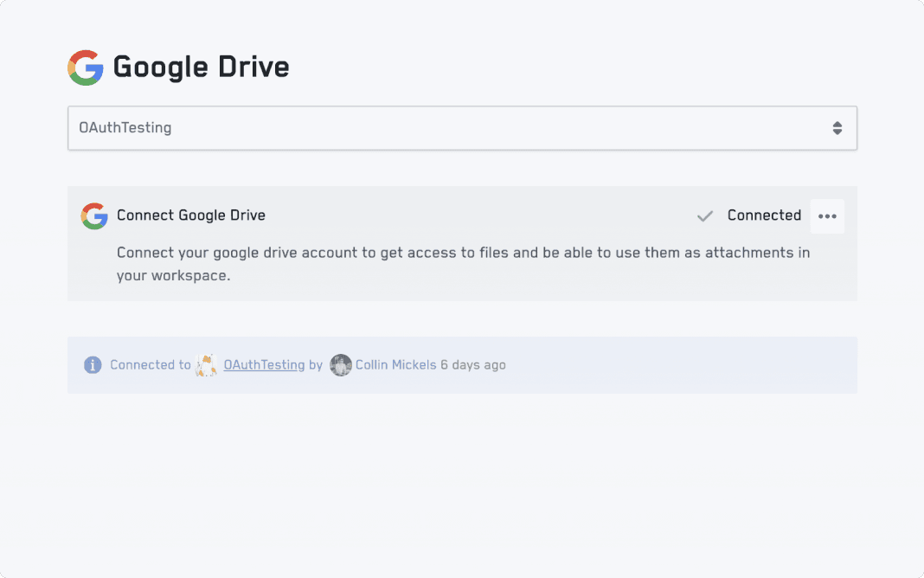924x578 pixels.
Task: Click the '6 days ago' timestamp
Action: click(x=473, y=365)
